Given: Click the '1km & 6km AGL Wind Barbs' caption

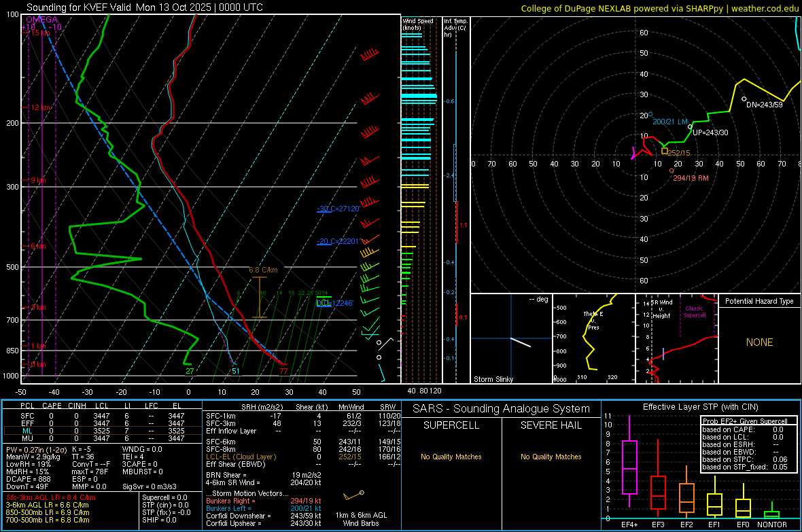Looking at the screenshot, I should click(x=361, y=519).
